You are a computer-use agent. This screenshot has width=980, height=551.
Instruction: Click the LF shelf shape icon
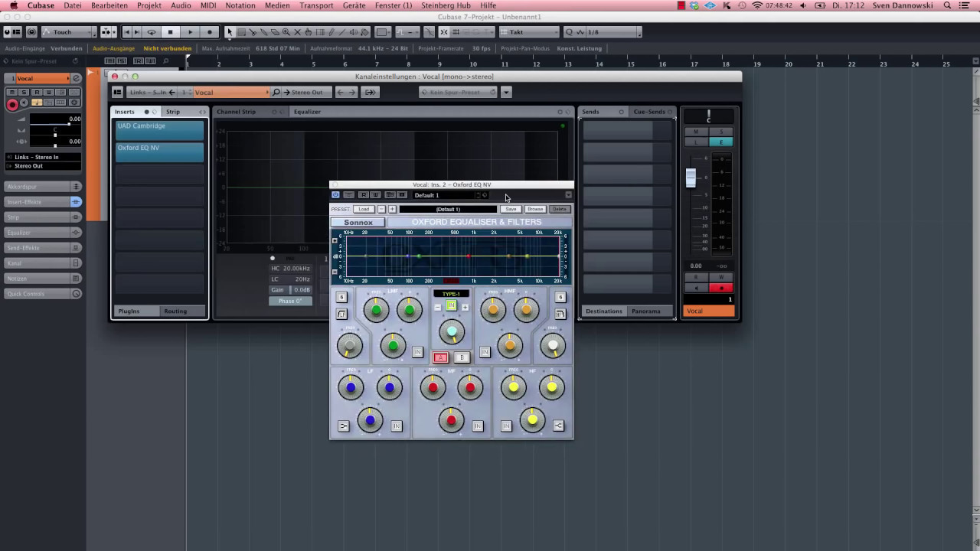pyautogui.click(x=343, y=426)
